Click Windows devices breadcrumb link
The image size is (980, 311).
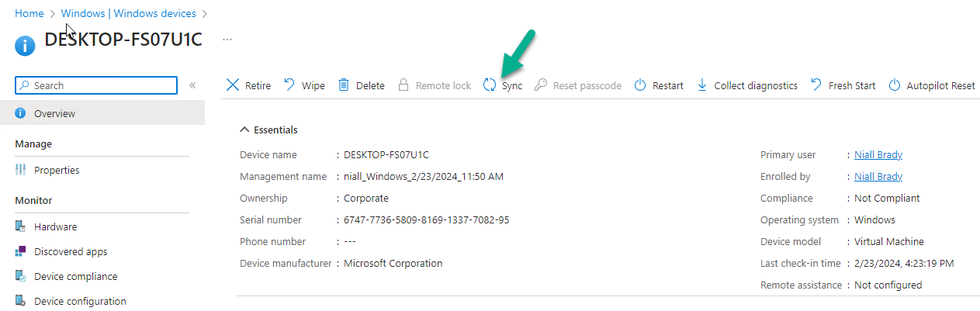129,13
